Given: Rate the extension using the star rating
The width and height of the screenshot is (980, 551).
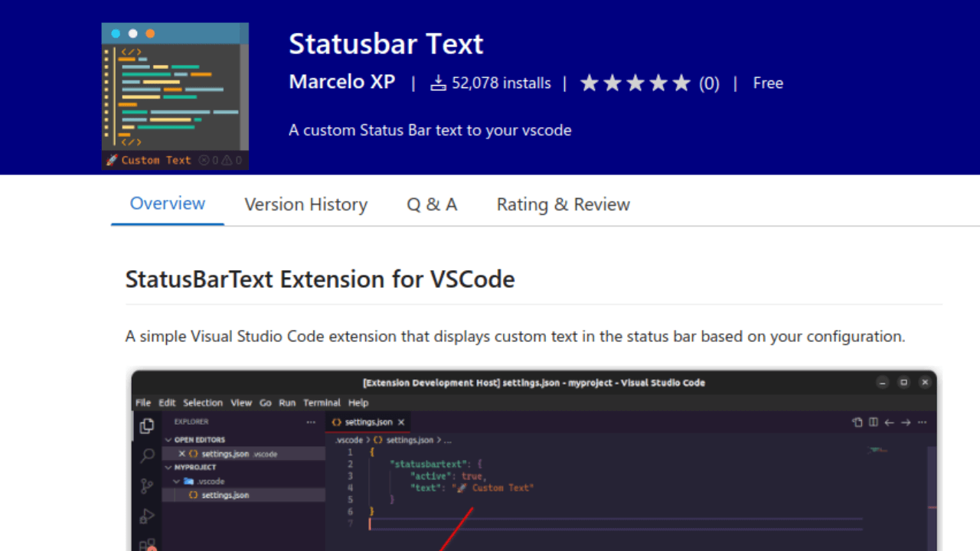Looking at the screenshot, I should pyautogui.click(x=635, y=83).
